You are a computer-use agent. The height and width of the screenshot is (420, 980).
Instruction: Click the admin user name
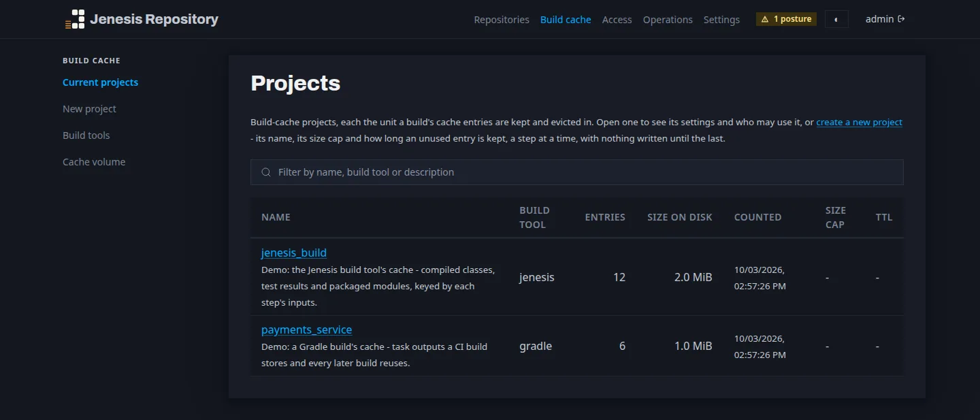point(879,19)
